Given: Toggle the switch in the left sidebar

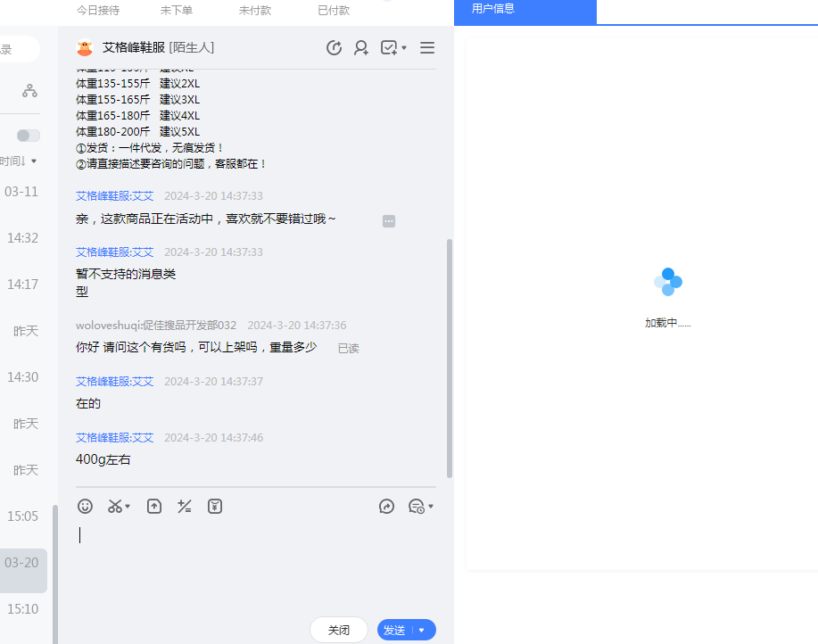Looking at the screenshot, I should (29, 136).
